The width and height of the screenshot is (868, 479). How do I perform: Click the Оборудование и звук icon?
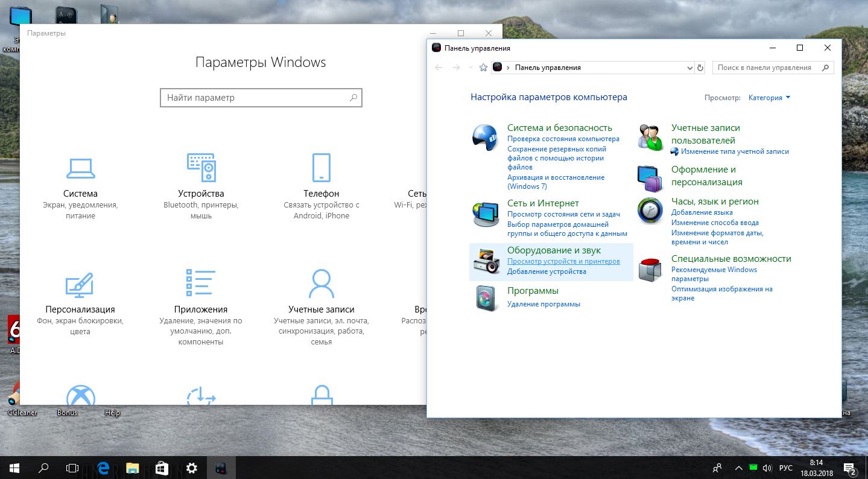tap(486, 261)
